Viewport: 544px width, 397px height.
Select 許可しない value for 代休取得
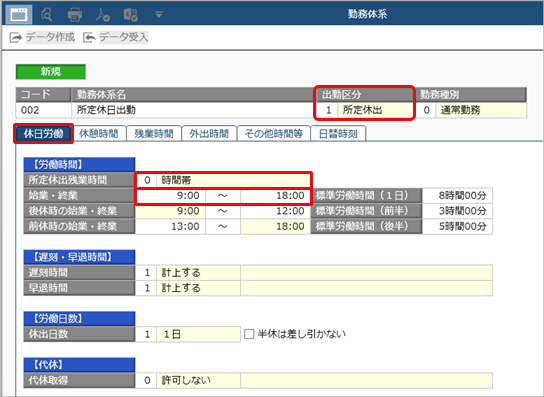click(x=198, y=381)
